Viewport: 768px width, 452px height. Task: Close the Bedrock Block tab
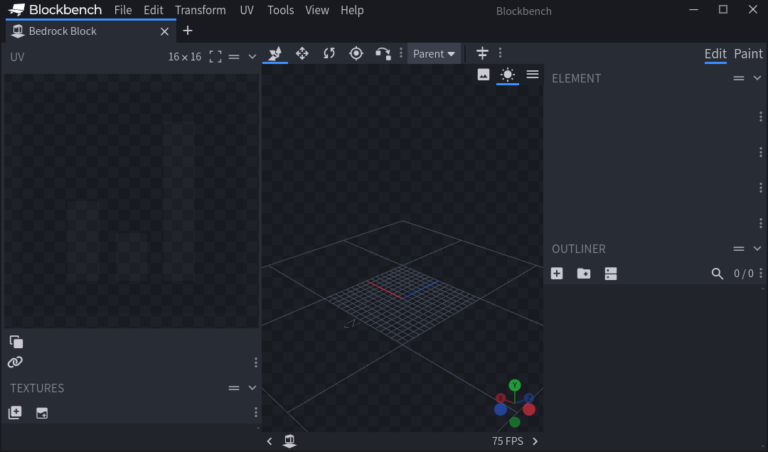pos(165,31)
